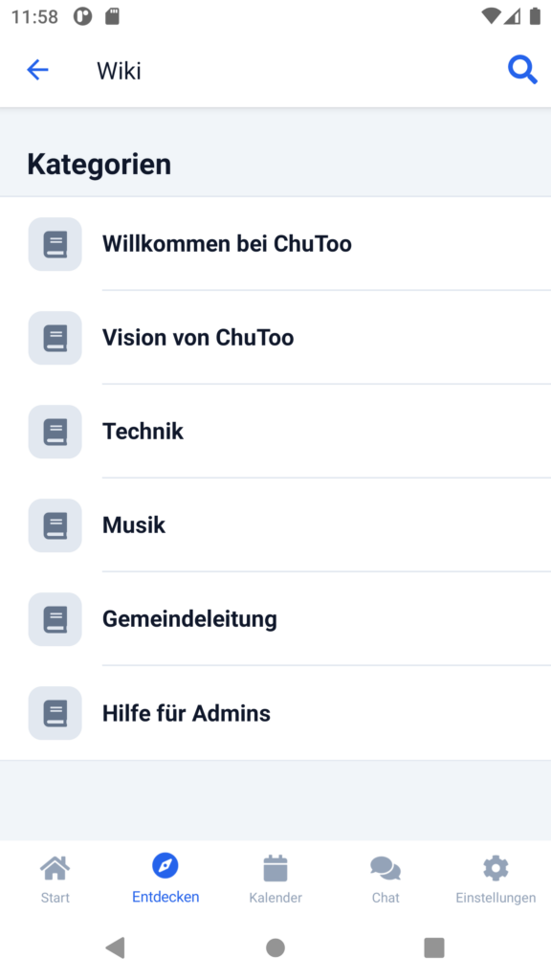Go to the Kalender tab
Viewport: 551px width, 980px height.
click(x=275, y=880)
